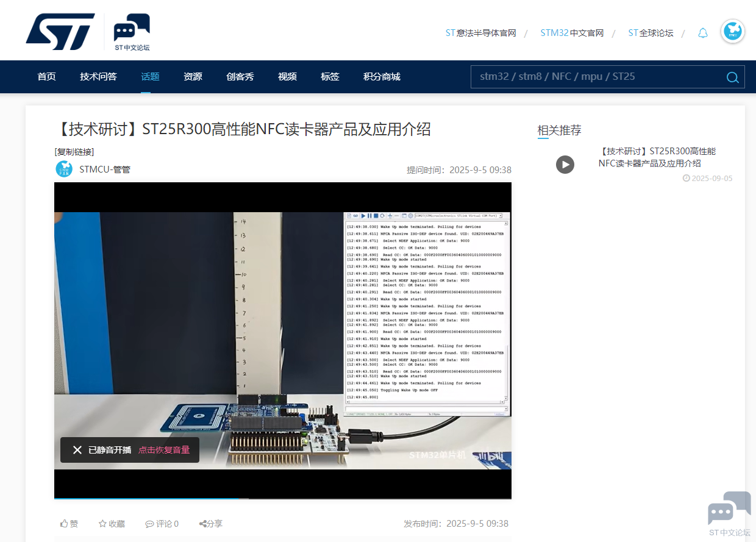Screen dimensions: 756x542
Task: Click the [复制链接] copy link
Action: pyautogui.click(x=74, y=152)
